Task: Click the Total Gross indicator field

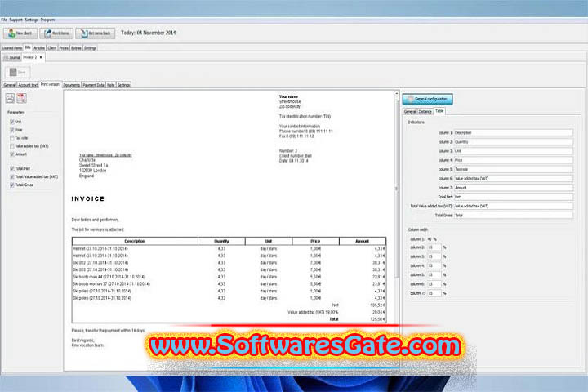Action: pyautogui.click(x=514, y=216)
